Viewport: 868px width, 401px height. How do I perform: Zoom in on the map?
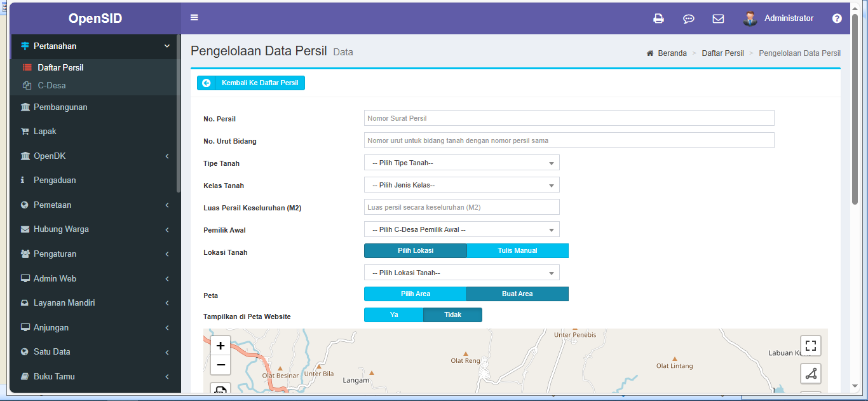pyautogui.click(x=220, y=346)
